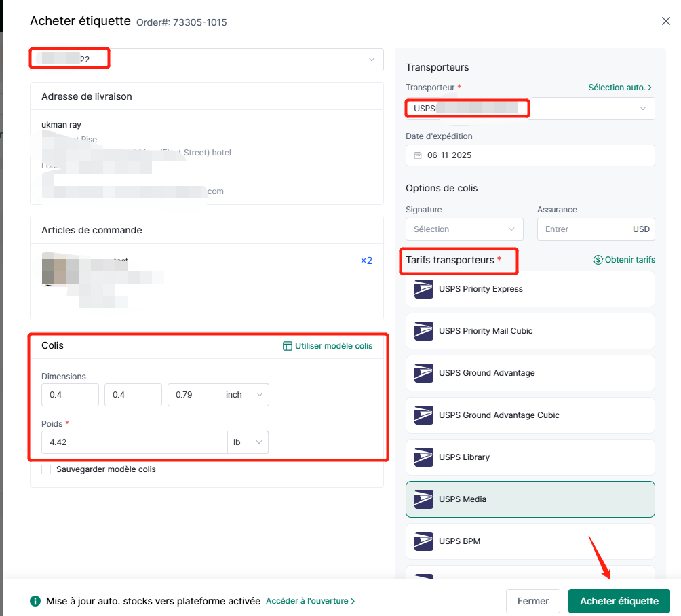The height and width of the screenshot is (616, 681).
Task: Click the Poids field showing 4.42
Action: [134, 442]
